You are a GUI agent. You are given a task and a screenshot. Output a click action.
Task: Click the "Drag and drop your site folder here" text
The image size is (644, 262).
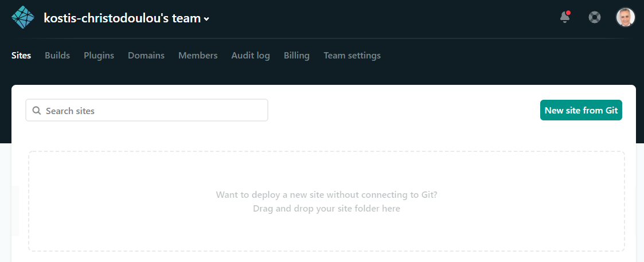pyautogui.click(x=326, y=209)
